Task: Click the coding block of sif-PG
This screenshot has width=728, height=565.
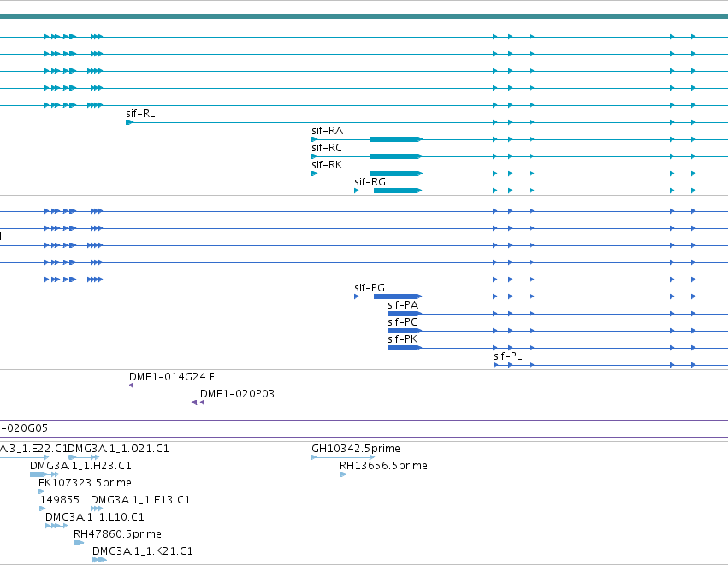Action: coord(398,297)
